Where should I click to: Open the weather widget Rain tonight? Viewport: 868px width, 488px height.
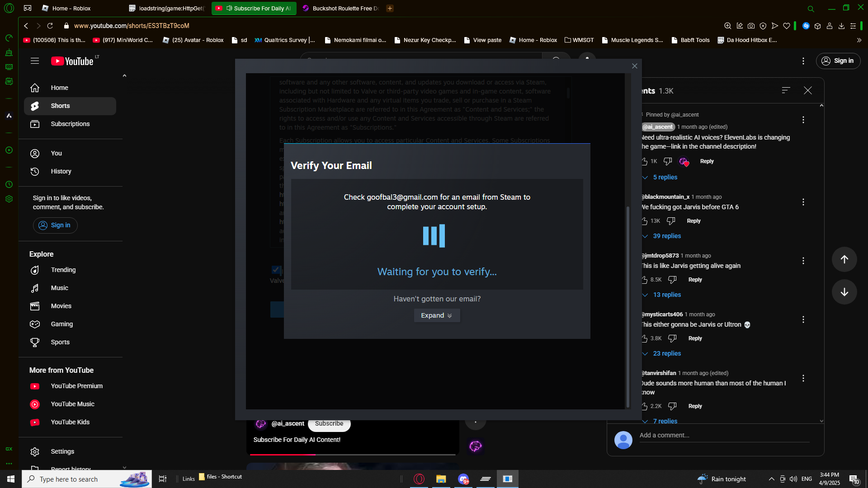point(722,479)
